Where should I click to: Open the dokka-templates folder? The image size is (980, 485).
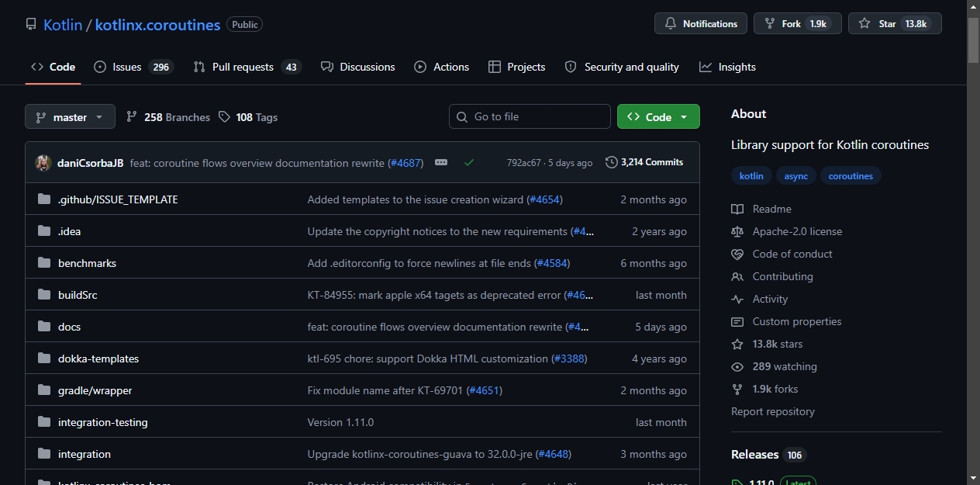98,359
